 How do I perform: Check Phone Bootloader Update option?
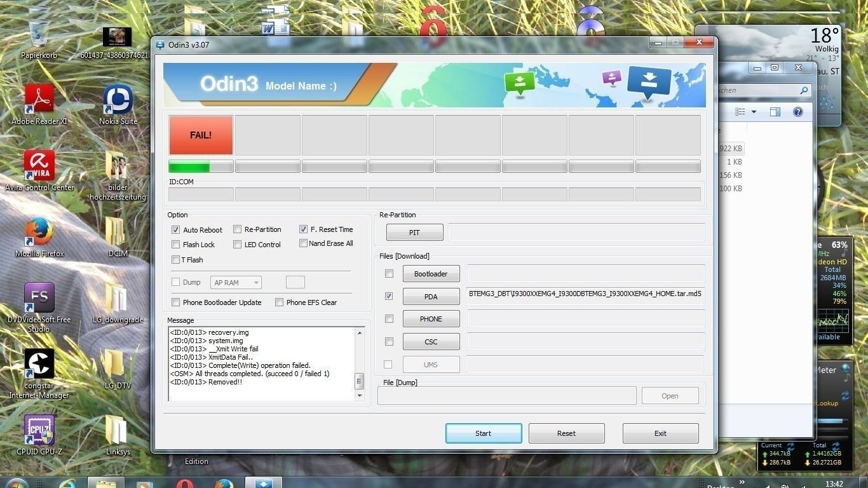[175, 302]
